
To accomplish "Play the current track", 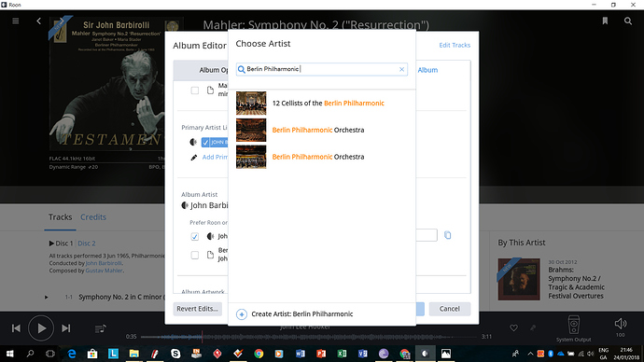I will [41, 328].
